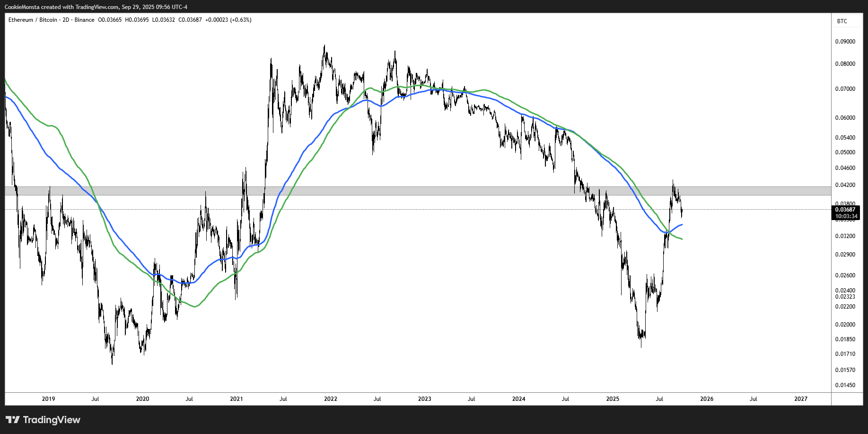Click the 0.09000 price axis label
The width and height of the screenshot is (868, 434).
(x=845, y=42)
